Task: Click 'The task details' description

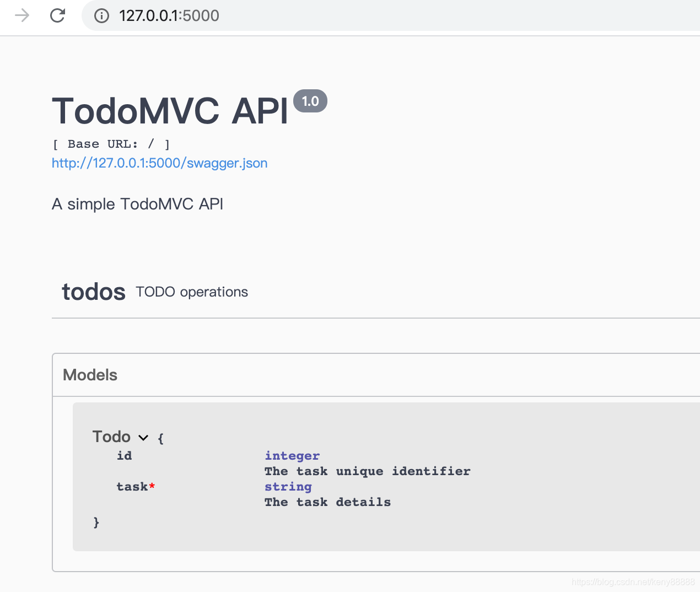Action: click(x=327, y=502)
